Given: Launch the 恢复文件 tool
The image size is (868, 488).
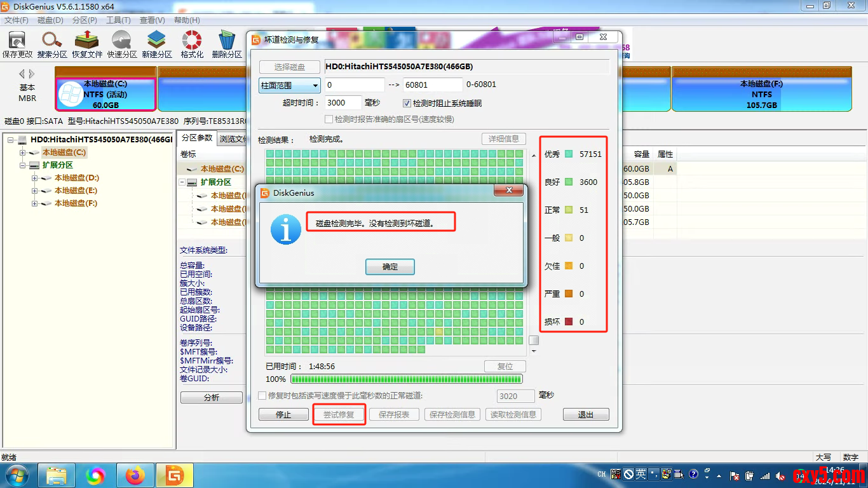Looking at the screenshot, I should pyautogui.click(x=87, y=44).
